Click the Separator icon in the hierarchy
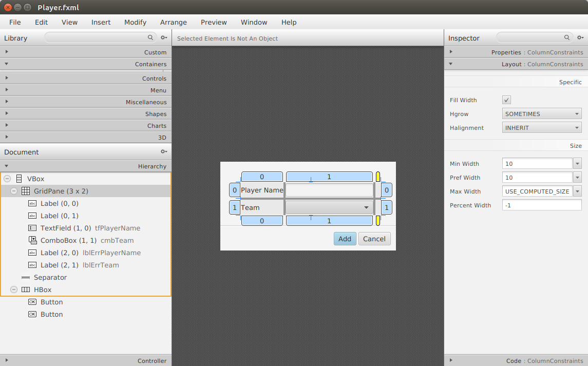 pos(26,277)
